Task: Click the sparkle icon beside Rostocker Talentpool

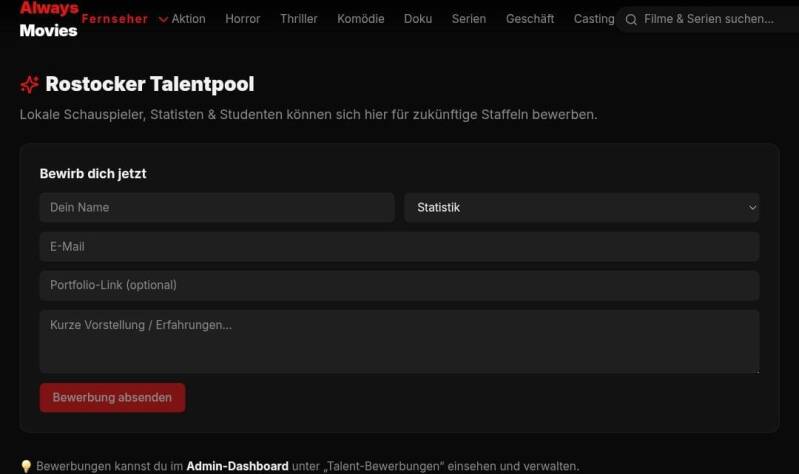Action: click(30, 84)
